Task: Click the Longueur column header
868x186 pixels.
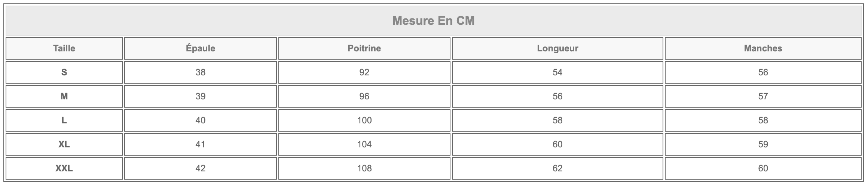Action: pyautogui.click(x=557, y=48)
